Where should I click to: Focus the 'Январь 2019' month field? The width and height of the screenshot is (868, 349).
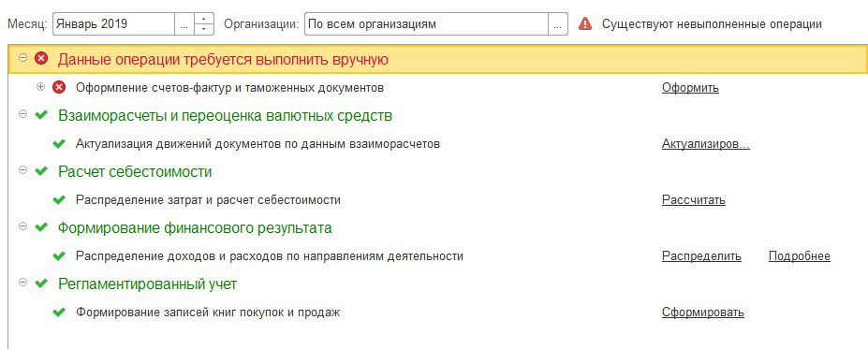click(x=114, y=24)
